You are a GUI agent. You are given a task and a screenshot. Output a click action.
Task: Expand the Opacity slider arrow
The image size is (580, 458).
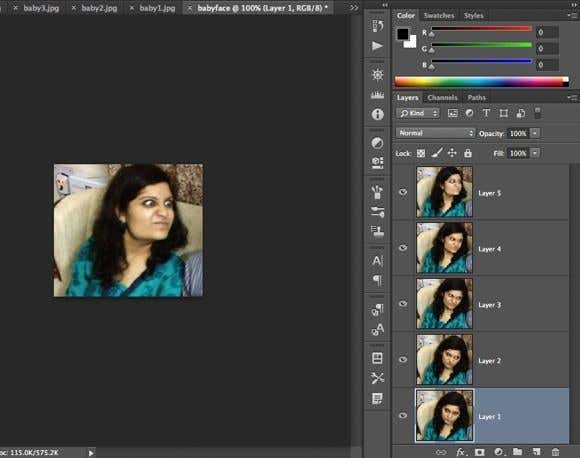click(x=535, y=133)
